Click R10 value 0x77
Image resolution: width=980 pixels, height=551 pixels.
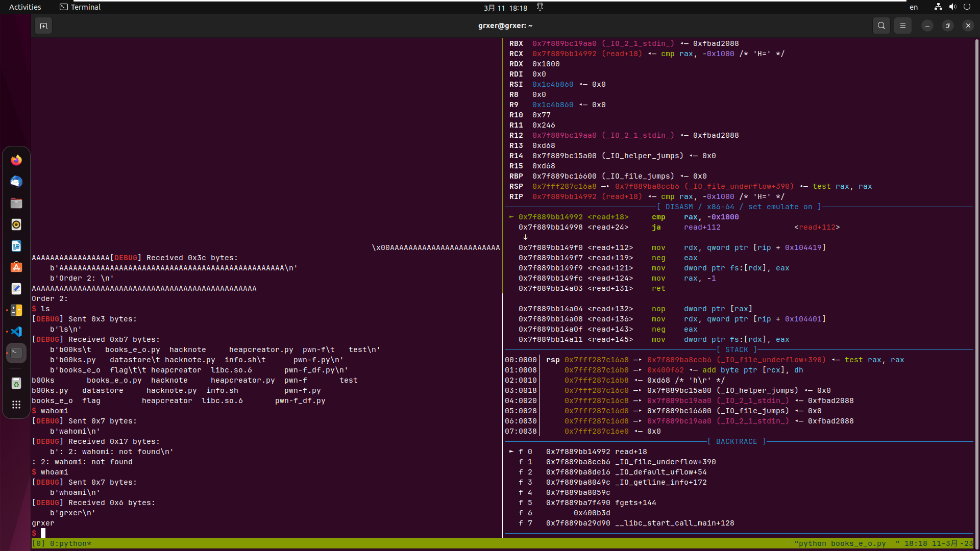pos(541,115)
